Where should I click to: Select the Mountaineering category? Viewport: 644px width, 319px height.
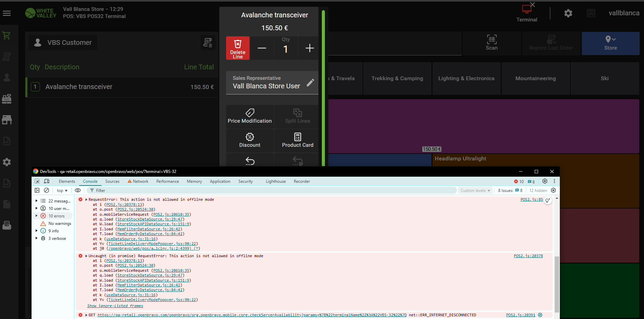[x=536, y=78]
